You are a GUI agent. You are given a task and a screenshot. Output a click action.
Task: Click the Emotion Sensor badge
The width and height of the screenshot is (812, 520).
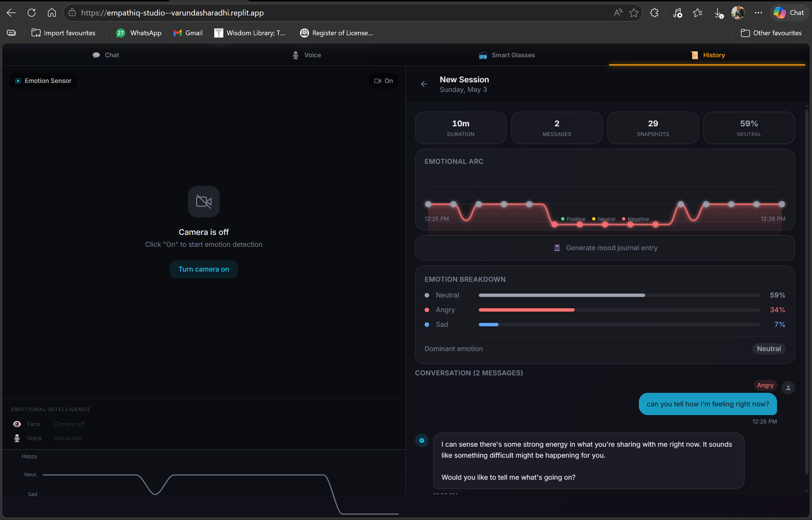pos(43,81)
